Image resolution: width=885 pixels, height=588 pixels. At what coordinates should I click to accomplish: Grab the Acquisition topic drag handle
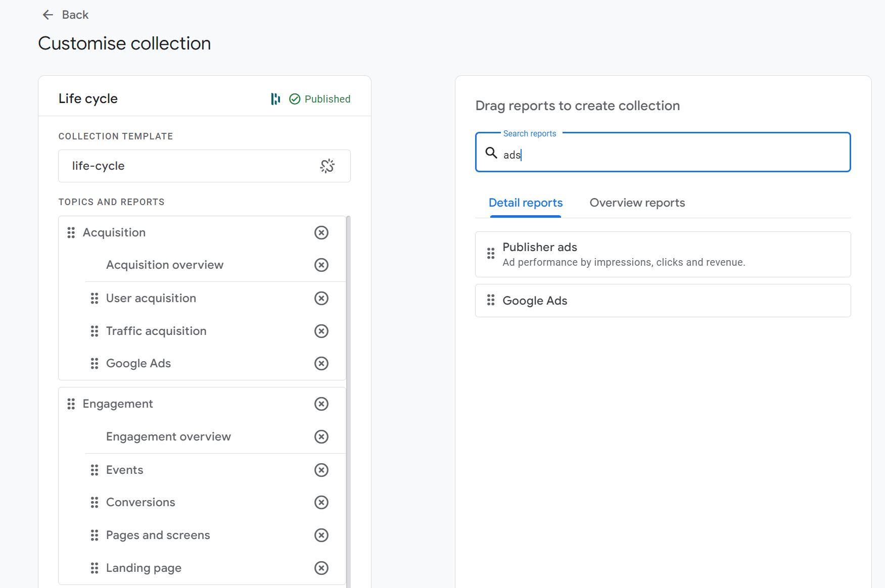point(71,232)
